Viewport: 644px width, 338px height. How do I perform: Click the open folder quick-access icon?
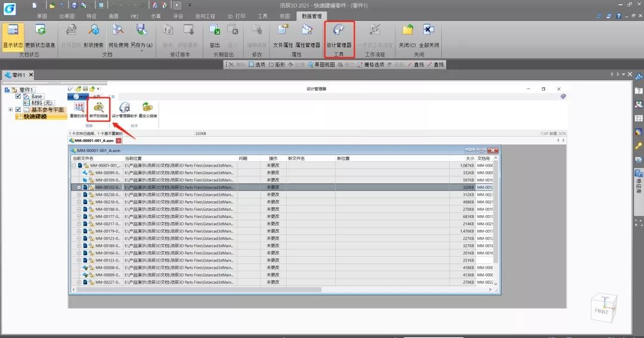click(x=52, y=5)
